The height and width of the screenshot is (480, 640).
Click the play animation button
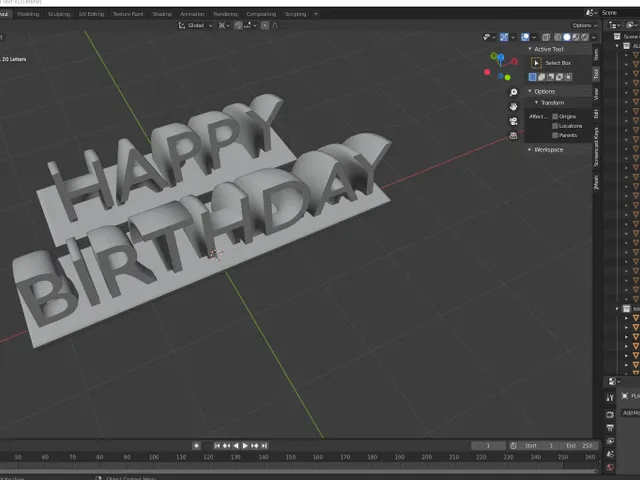click(x=245, y=446)
